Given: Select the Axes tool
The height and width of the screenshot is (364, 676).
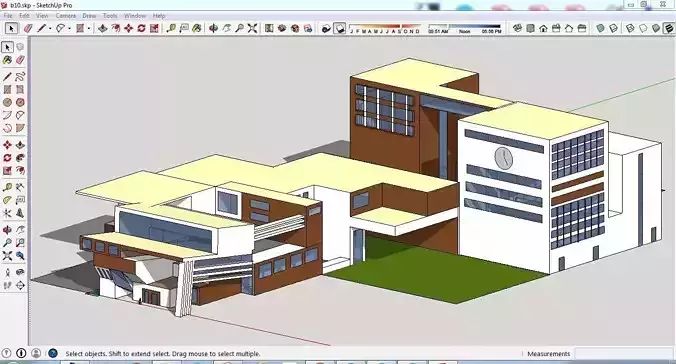Looking at the screenshot, I should pyautogui.click(x=7, y=213).
